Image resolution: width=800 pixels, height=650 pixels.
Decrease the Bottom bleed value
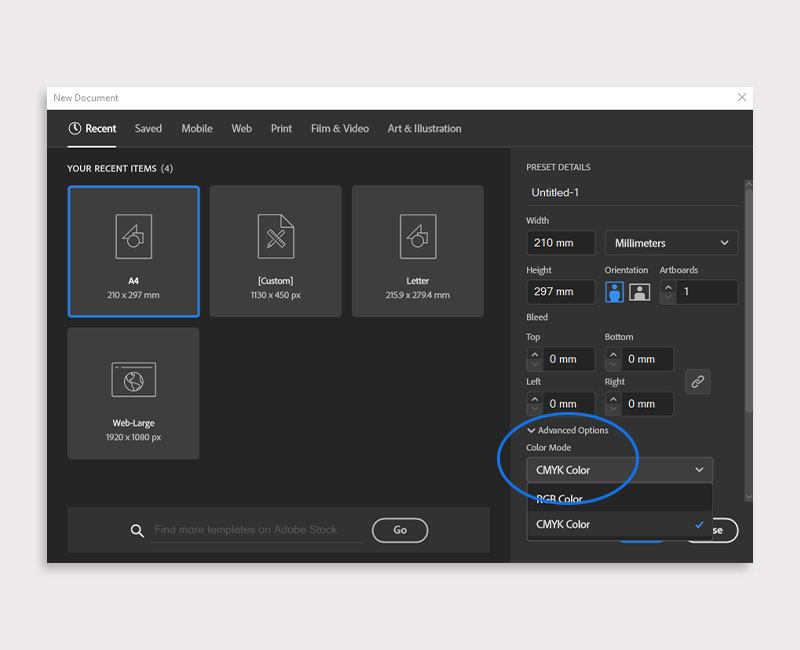pos(613,365)
